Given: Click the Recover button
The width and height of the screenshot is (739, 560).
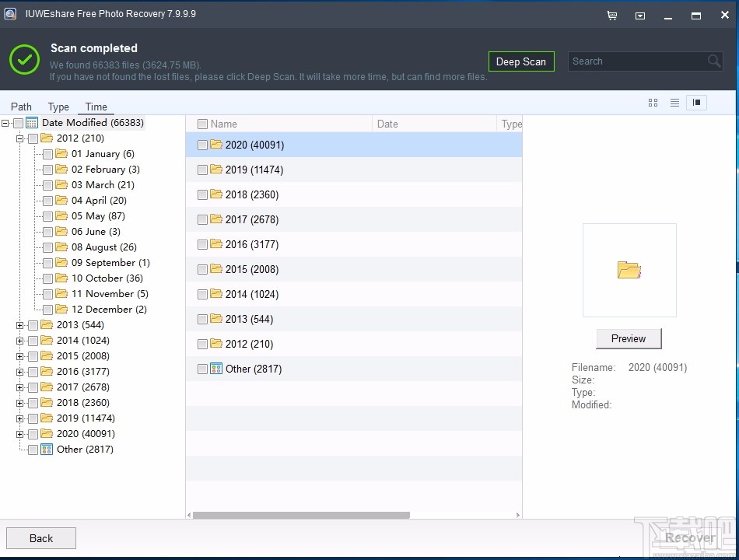Looking at the screenshot, I should tap(690, 538).
